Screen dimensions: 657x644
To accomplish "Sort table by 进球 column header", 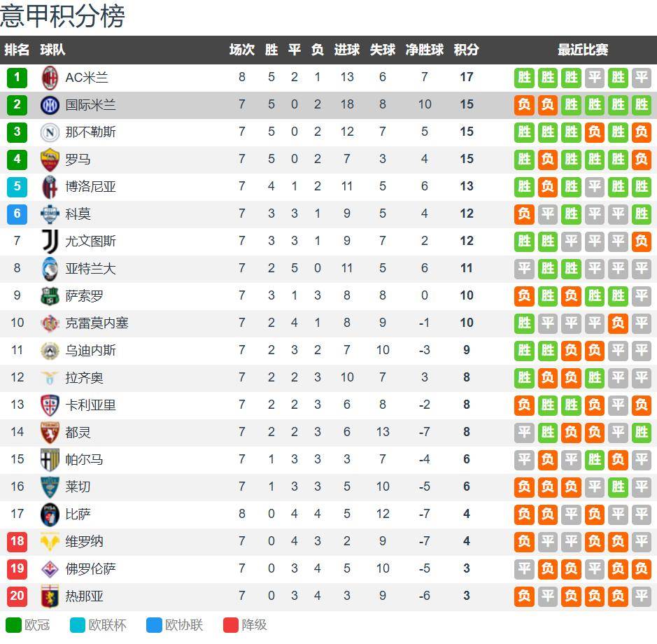I will (347, 50).
